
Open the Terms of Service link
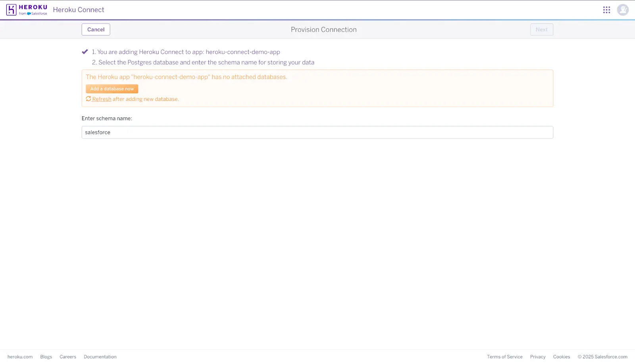pyautogui.click(x=505, y=356)
